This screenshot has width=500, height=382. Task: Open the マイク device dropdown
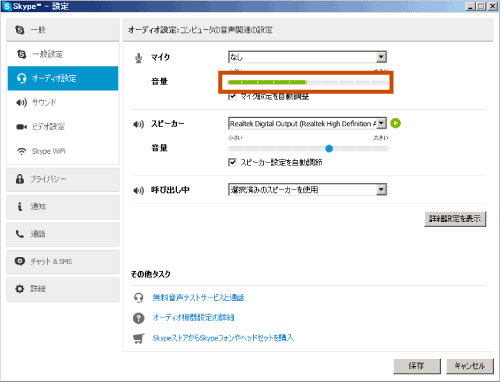click(x=307, y=57)
